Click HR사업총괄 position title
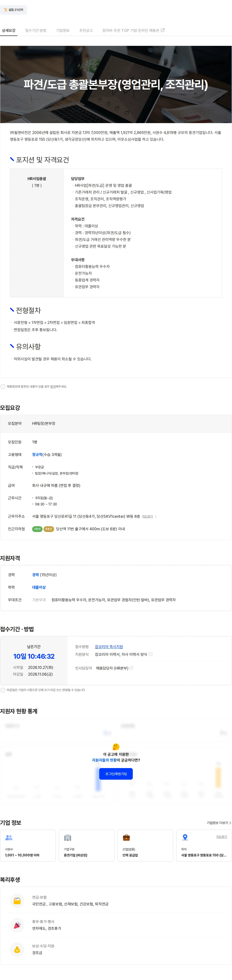This screenshot has height=980, width=232. [x=36, y=178]
